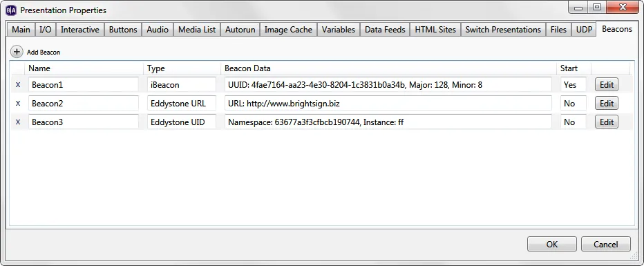
Task: Click the Edit button for Beacon2
Action: 607,104
